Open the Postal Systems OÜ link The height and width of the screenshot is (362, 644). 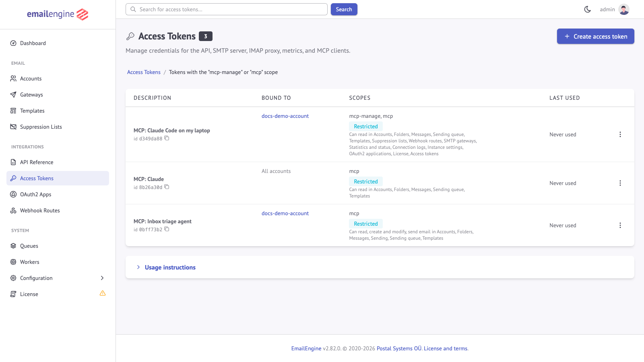[399, 348]
